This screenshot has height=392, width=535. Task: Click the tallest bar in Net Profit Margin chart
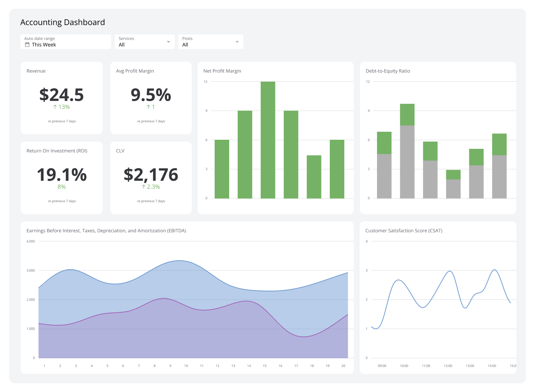click(x=268, y=140)
